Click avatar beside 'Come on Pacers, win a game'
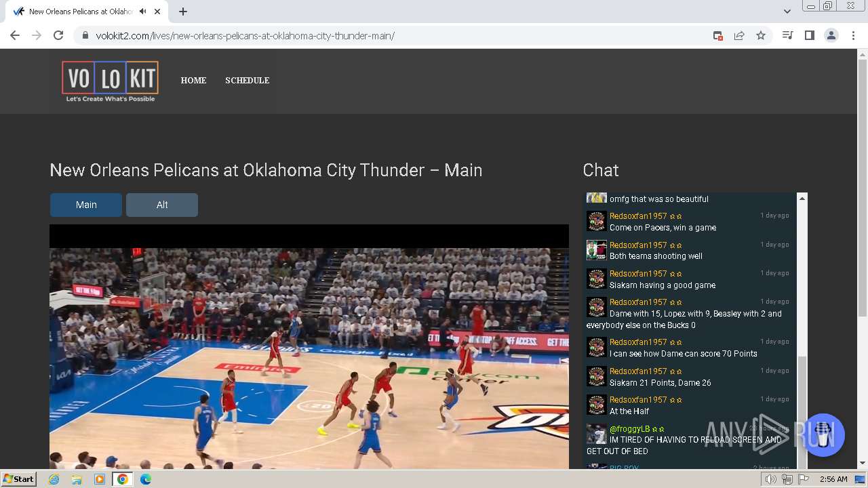Image resolution: width=868 pixels, height=488 pixels. tap(597, 221)
